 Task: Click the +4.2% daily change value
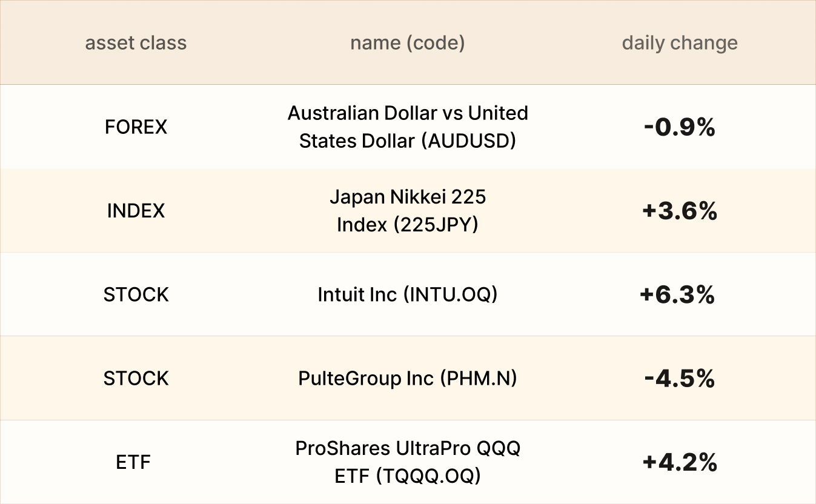pyautogui.click(x=680, y=462)
